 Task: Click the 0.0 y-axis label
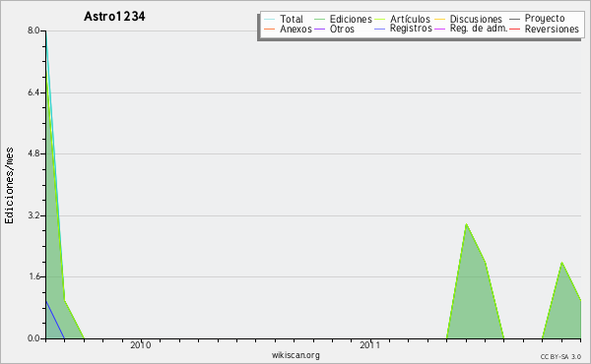(x=33, y=338)
